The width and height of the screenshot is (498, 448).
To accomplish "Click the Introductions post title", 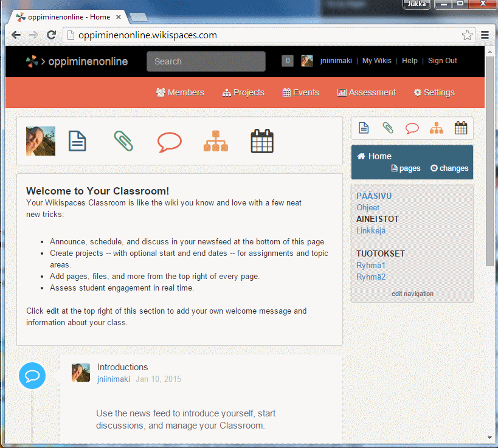I will coord(123,367).
